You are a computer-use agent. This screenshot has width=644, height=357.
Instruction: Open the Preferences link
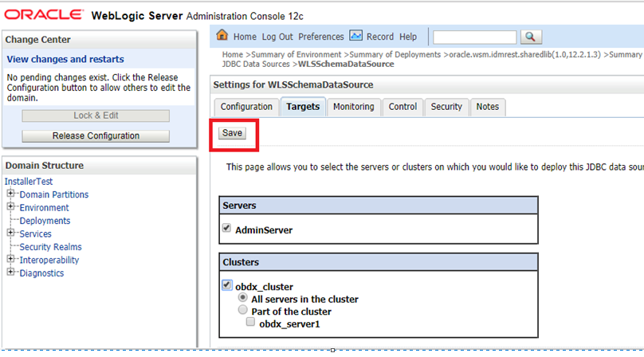pyautogui.click(x=320, y=37)
